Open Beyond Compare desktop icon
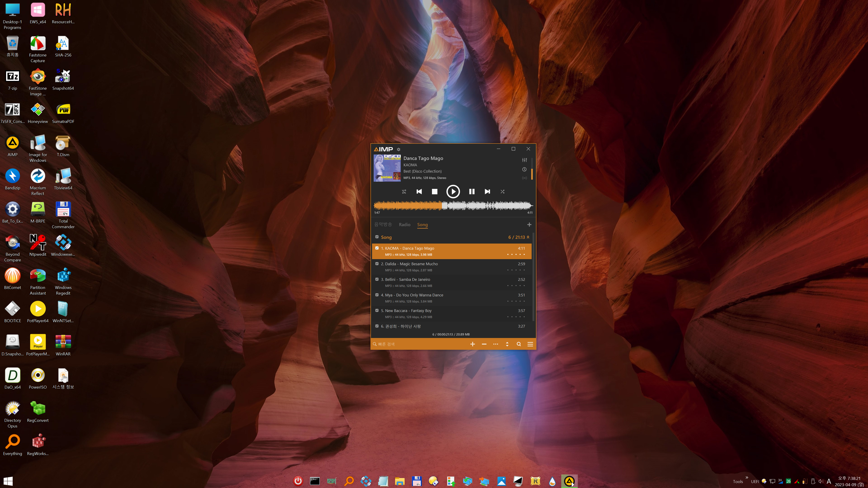This screenshot has width=868, height=488. [12, 249]
